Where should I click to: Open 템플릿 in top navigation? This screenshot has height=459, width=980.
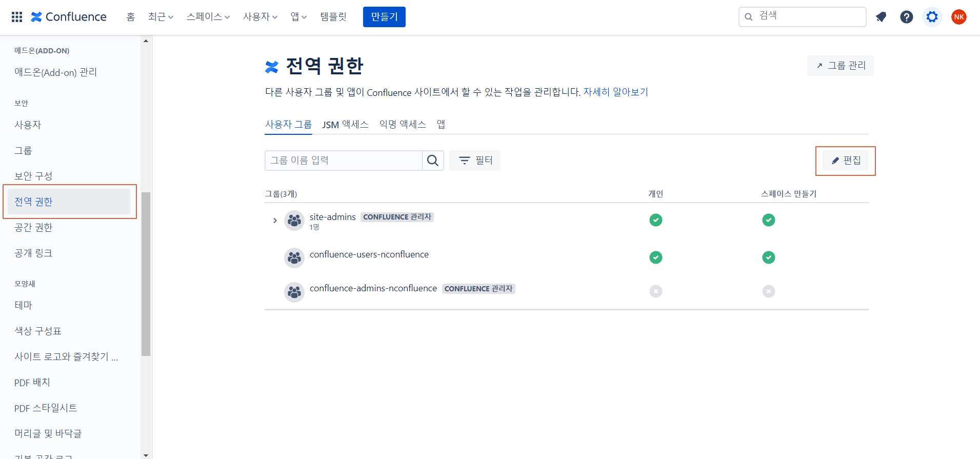click(334, 17)
